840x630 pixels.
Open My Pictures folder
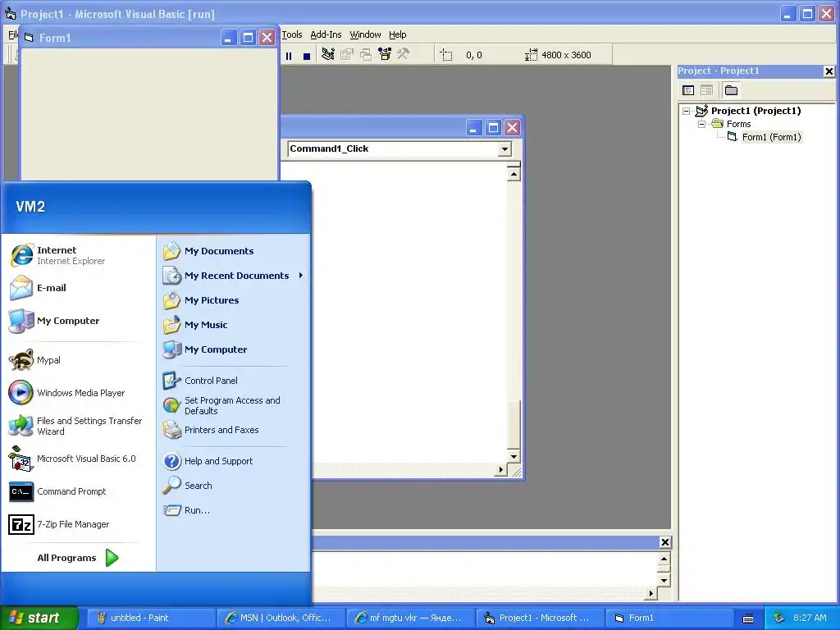pyautogui.click(x=234, y=300)
